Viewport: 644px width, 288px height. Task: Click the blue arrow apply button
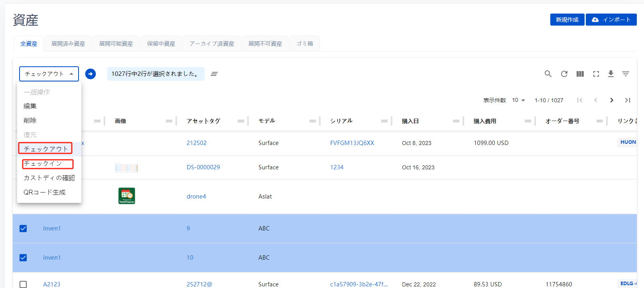click(x=91, y=74)
